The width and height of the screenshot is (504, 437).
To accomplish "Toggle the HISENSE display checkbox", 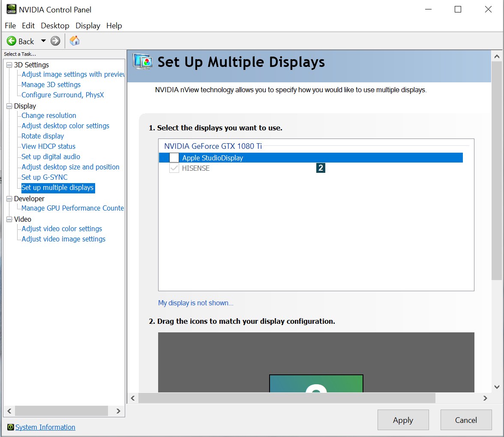I will (x=174, y=168).
